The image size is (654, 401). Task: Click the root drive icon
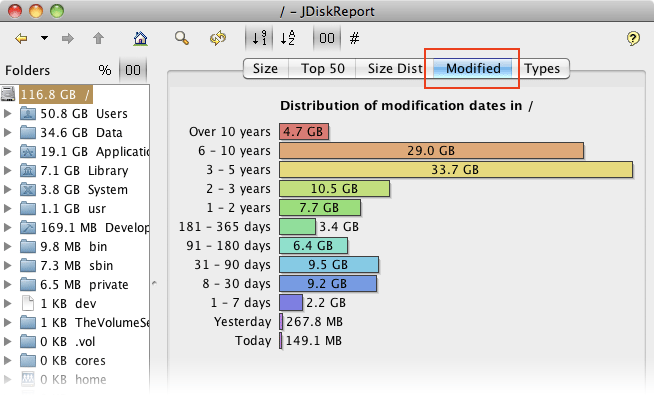pyautogui.click(x=8, y=94)
